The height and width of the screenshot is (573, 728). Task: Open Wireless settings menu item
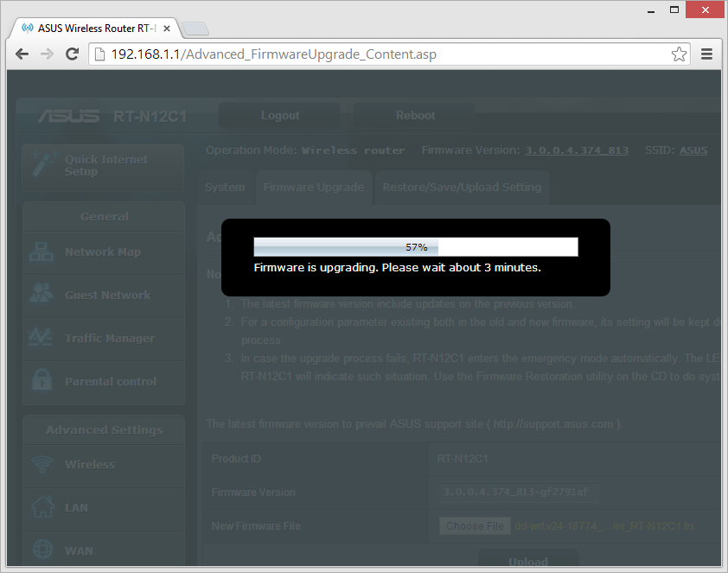pyautogui.click(x=104, y=465)
